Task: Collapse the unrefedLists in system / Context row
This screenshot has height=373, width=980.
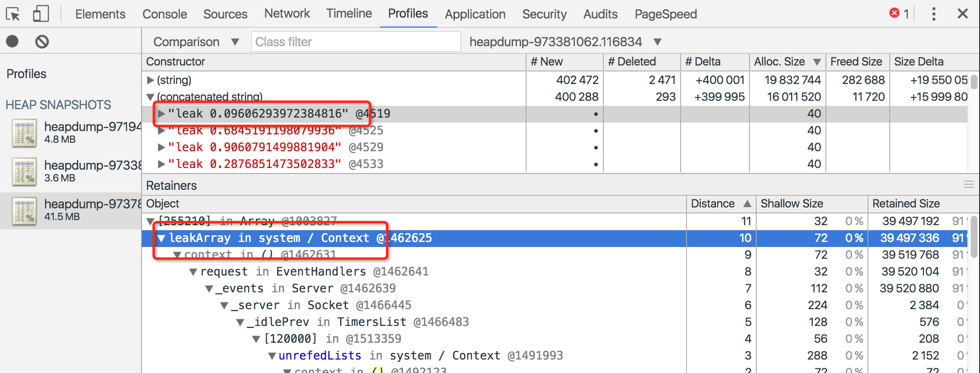Action: pos(272,356)
